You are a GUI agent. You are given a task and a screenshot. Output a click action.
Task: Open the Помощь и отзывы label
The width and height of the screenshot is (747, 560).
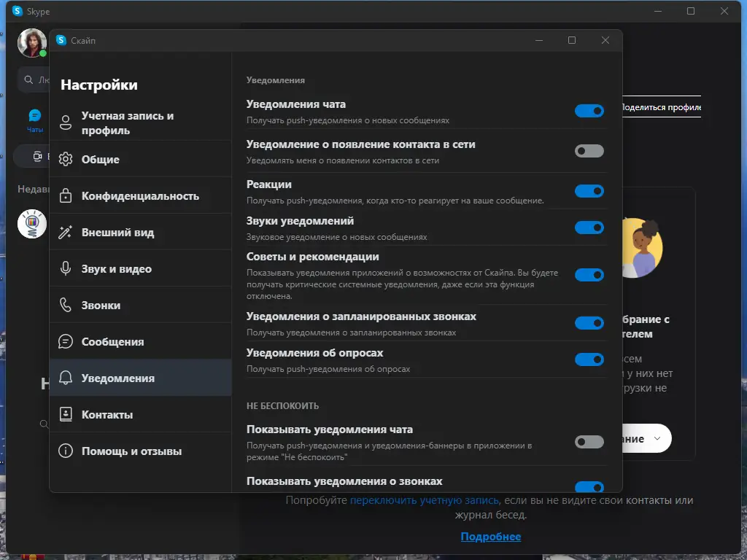[x=131, y=451]
